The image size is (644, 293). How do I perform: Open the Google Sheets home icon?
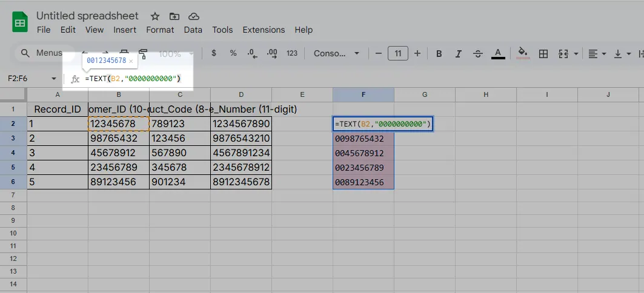coord(20,23)
